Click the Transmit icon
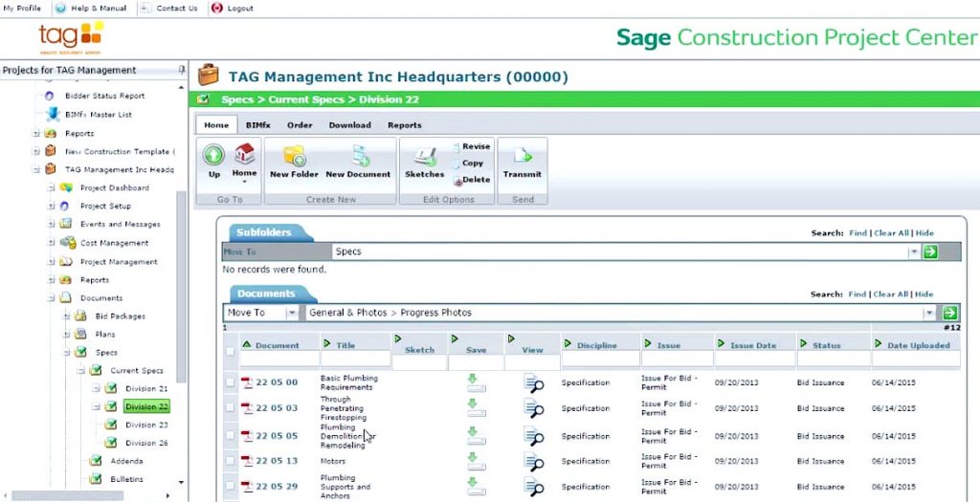This screenshot has width=980, height=502. point(522,156)
